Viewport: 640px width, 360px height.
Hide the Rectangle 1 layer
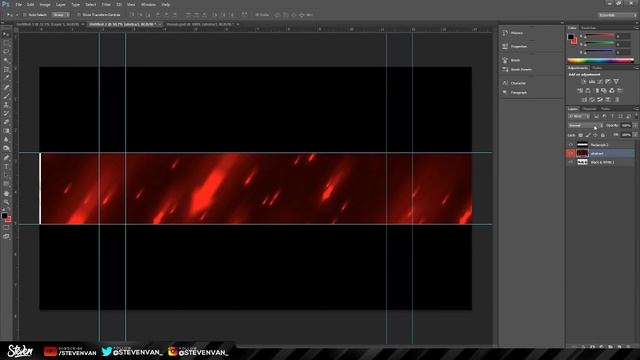click(x=571, y=145)
